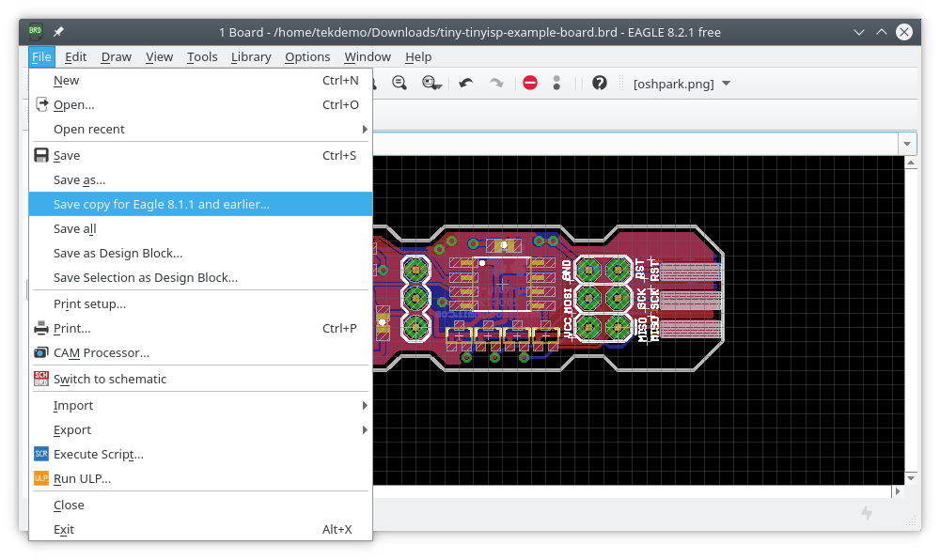Open Print setup... from menu
The image size is (940, 560).
click(201, 303)
